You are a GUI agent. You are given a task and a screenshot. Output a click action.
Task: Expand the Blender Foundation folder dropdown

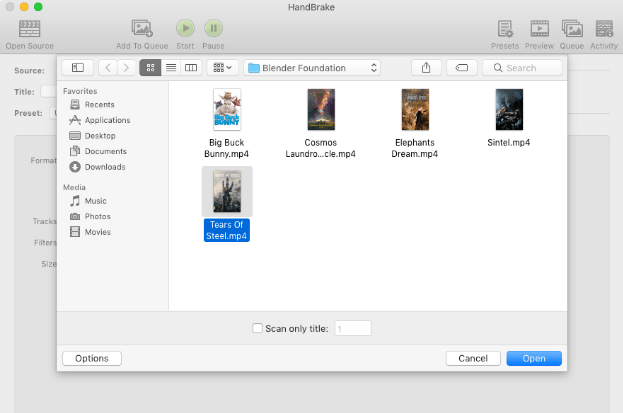[311, 68]
